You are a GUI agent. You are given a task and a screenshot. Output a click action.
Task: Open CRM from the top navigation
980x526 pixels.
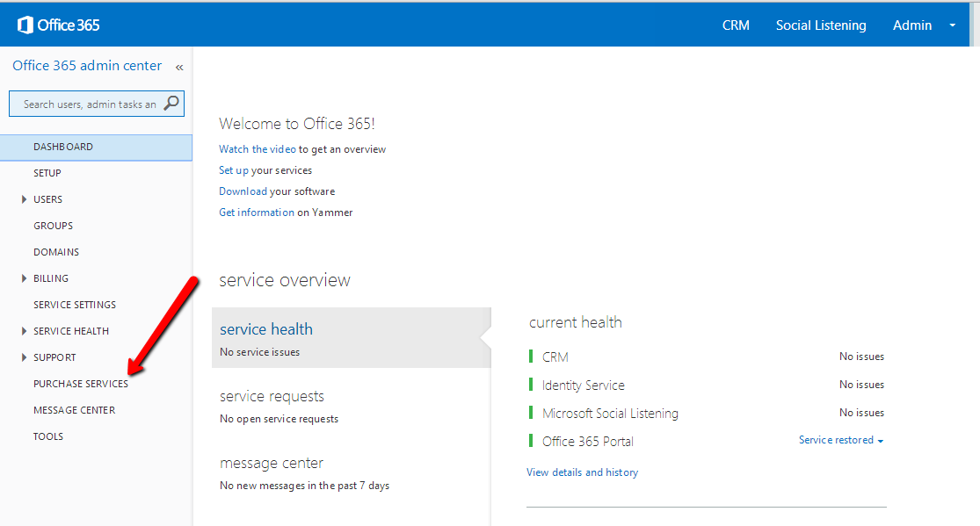[736, 25]
